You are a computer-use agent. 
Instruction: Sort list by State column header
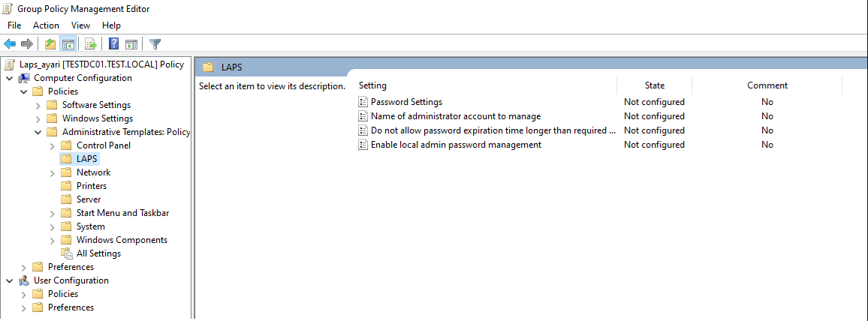654,85
